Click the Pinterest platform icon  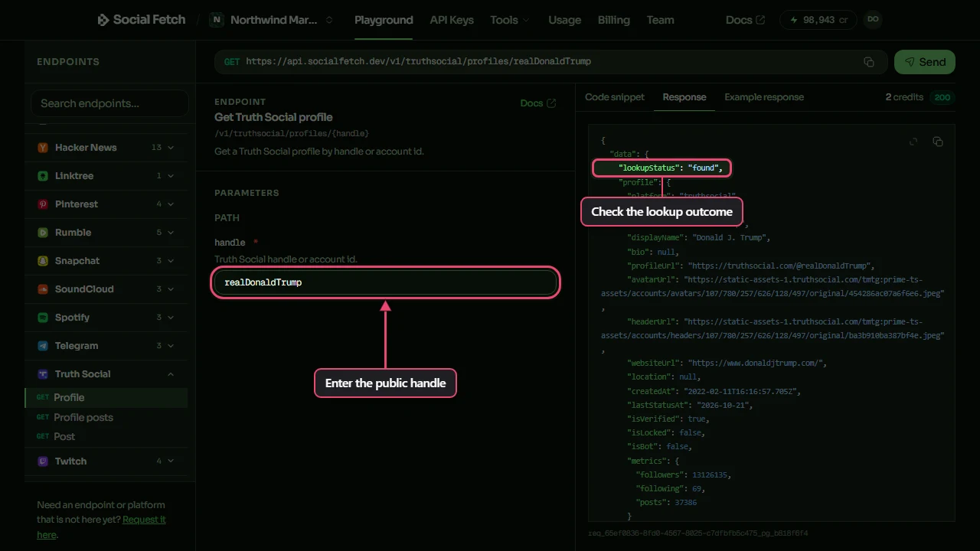[x=43, y=204]
